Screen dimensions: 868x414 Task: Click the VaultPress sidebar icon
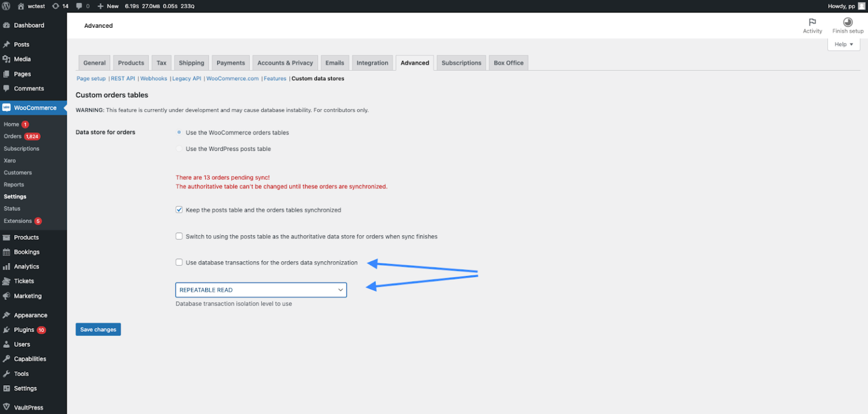point(6,407)
